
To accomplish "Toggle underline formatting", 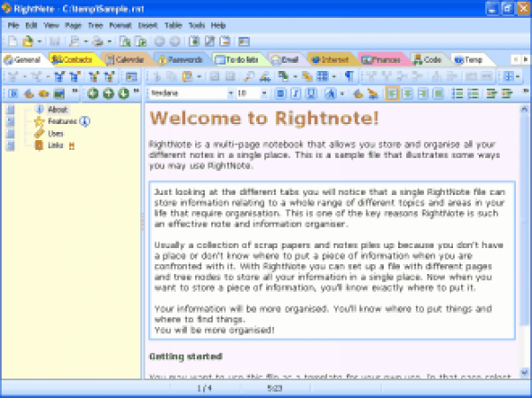I will 311,93.
